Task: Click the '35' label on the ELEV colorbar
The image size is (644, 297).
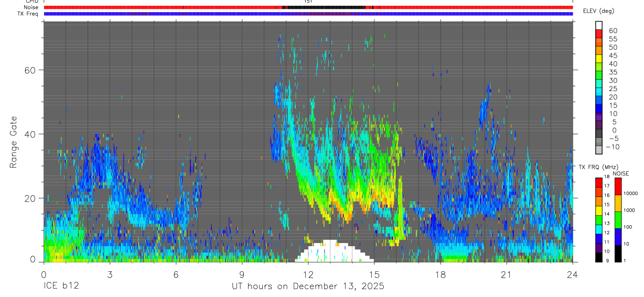Action: coord(613,72)
